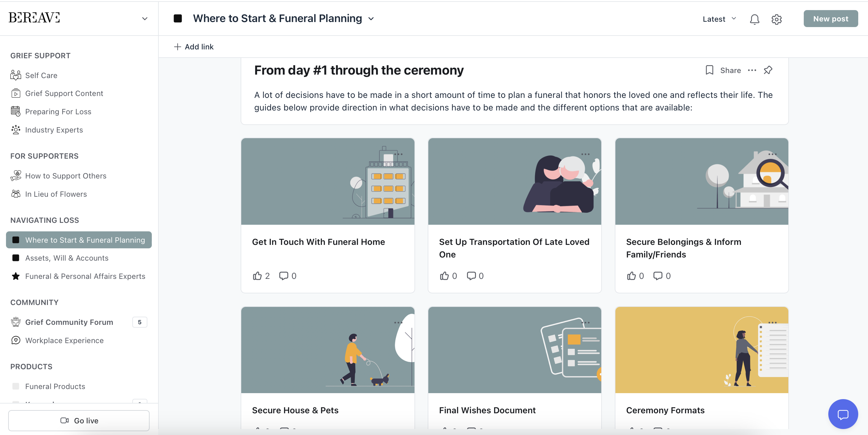
Task: Open options on the Ceremony Formats card
Action: tap(772, 323)
